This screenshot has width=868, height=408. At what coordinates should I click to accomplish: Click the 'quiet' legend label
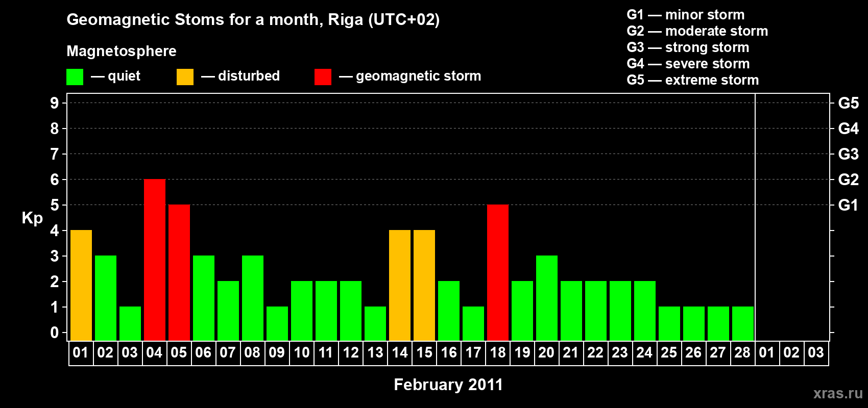pos(124,76)
